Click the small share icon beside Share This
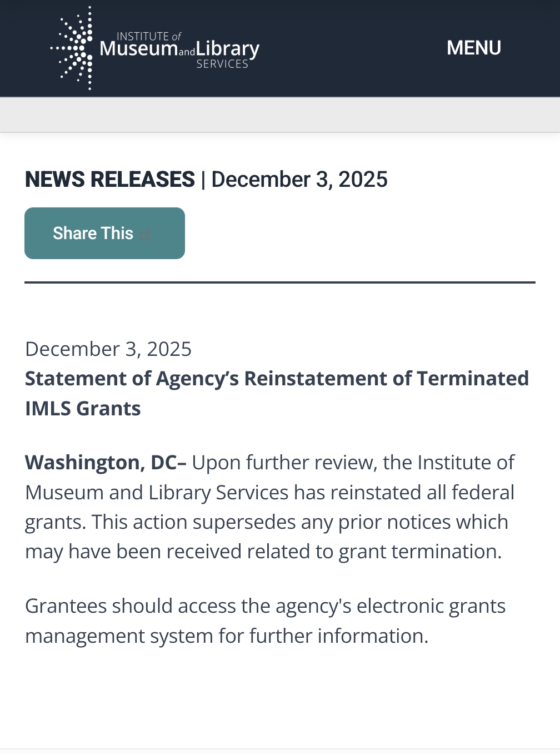The image size is (560, 754). pos(146,235)
